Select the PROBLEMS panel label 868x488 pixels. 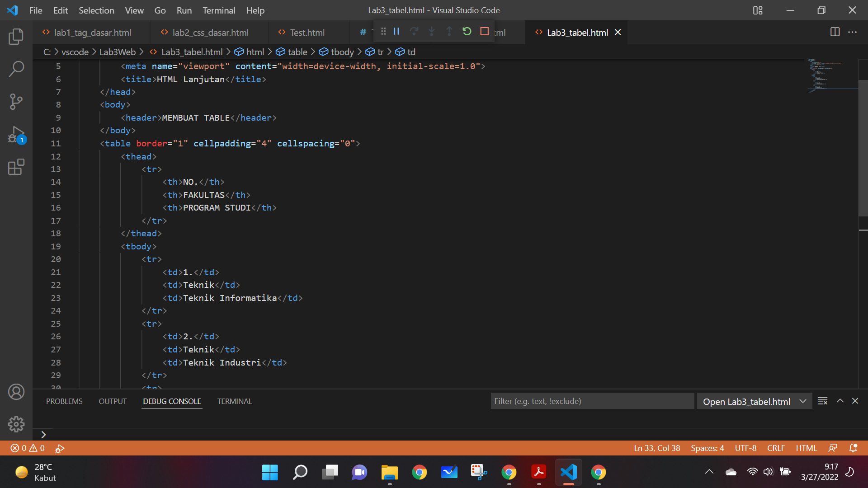click(x=64, y=401)
